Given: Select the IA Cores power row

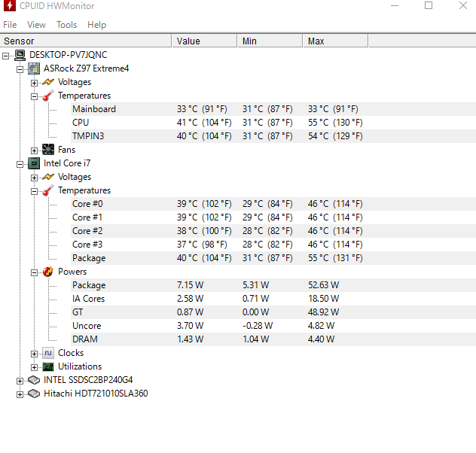Looking at the screenshot, I should tap(273, 299).
